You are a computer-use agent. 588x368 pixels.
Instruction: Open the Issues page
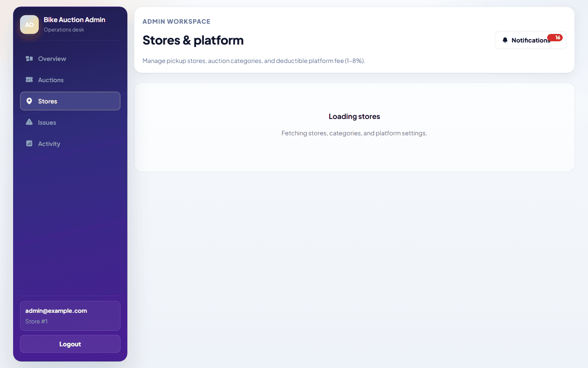click(70, 122)
